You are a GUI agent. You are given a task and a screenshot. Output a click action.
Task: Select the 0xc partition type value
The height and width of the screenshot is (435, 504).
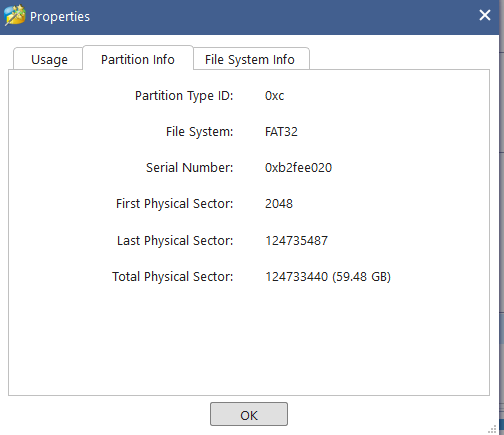(x=274, y=96)
